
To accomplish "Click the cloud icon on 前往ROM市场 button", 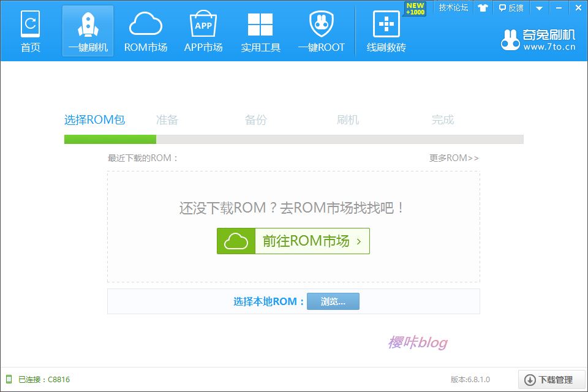I will click(236, 241).
